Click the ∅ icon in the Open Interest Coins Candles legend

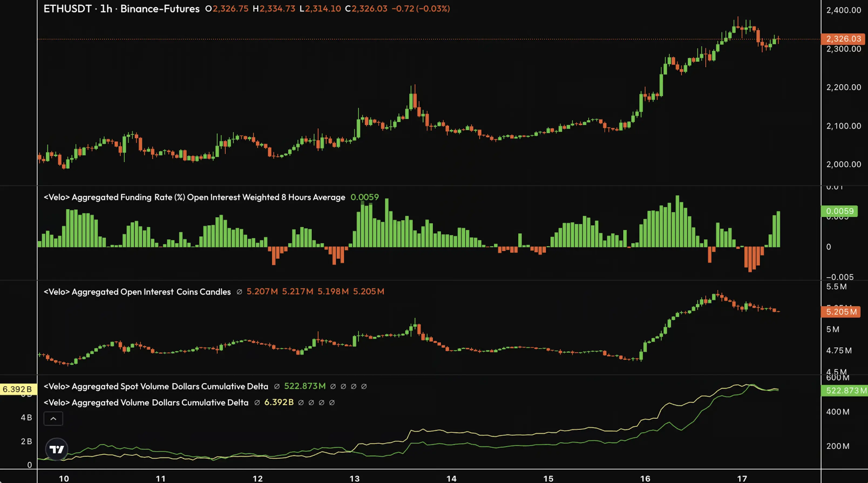coord(240,291)
